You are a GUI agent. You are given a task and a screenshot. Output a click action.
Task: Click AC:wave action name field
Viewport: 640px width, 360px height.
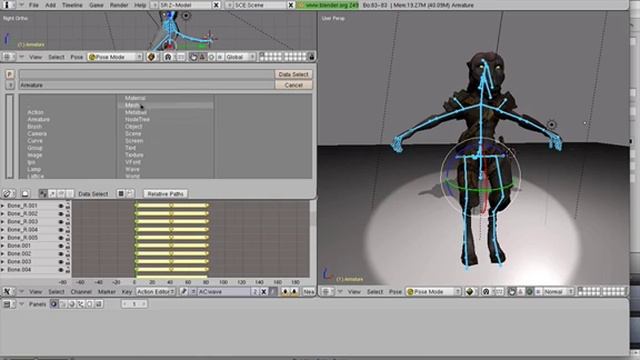point(223,292)
